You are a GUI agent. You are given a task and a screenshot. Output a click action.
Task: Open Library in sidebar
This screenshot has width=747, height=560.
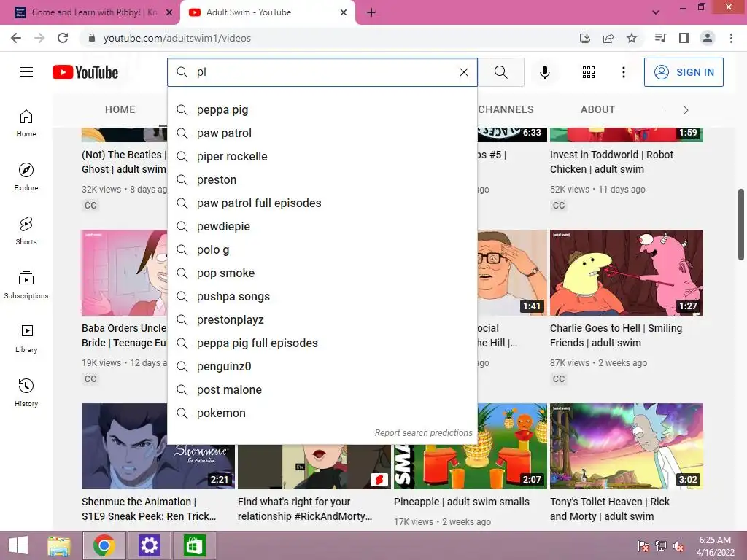coord(26,339)
